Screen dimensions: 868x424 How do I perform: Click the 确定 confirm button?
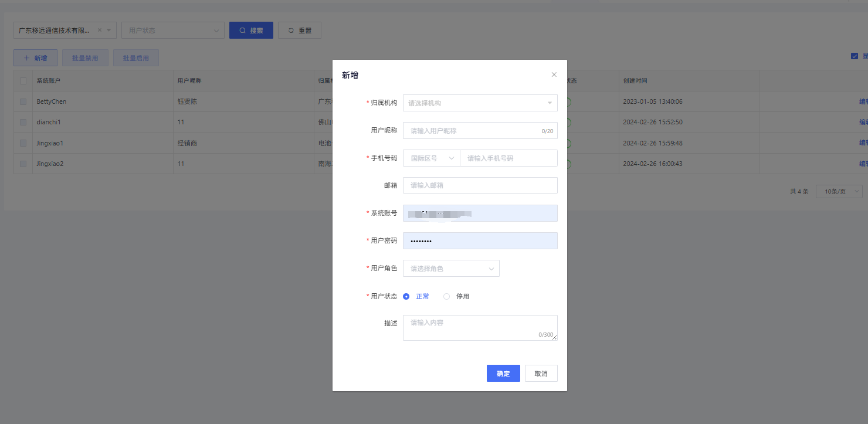pyautogui.click(x=503, y=374)
